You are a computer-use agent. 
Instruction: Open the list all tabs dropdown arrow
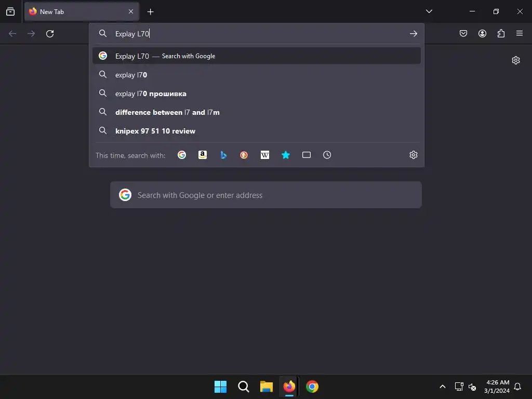pos(429,11)
